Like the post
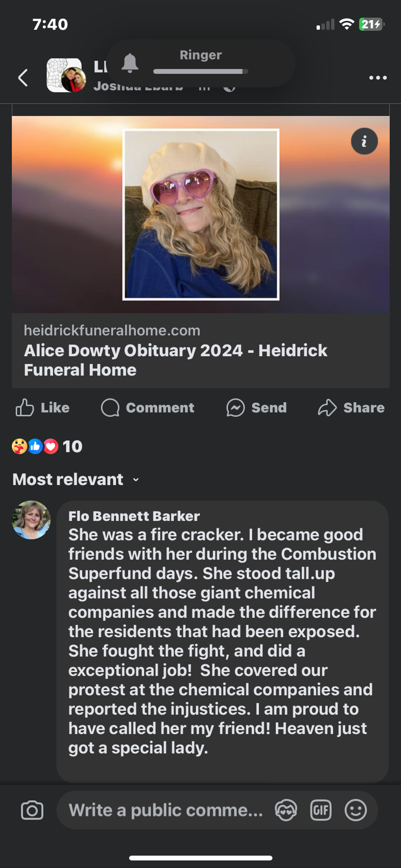Screen dimensions: 401x868 point(43,408)
